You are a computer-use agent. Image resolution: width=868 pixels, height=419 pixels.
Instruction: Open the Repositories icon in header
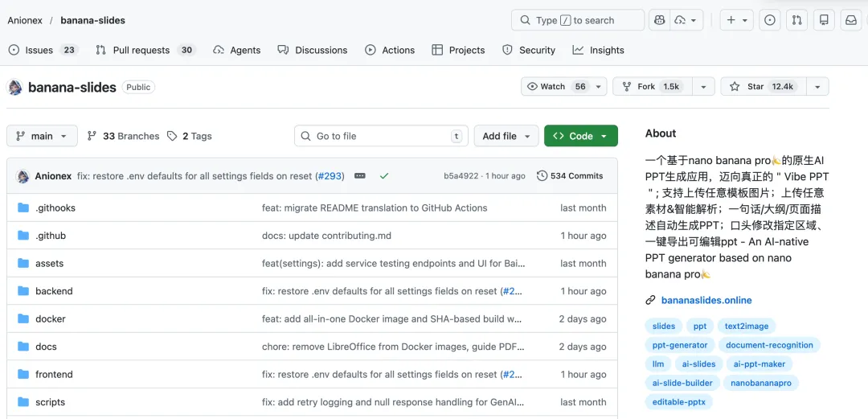point(823,20)
